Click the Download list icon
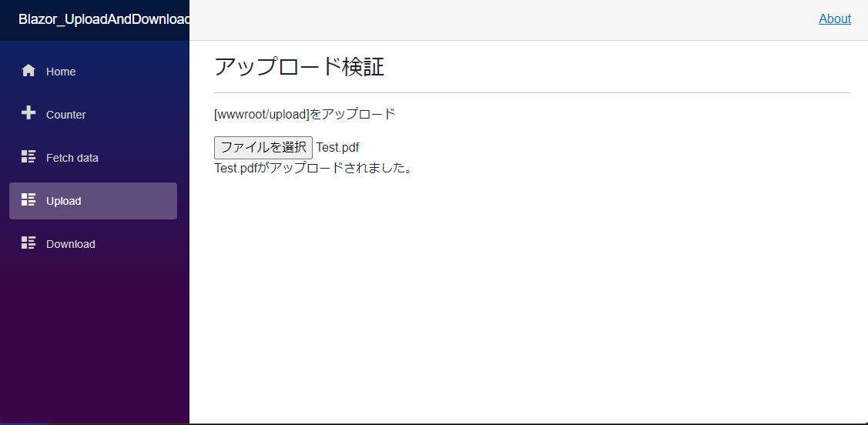This screenshot has width=868, height=425. coord(28,243)
